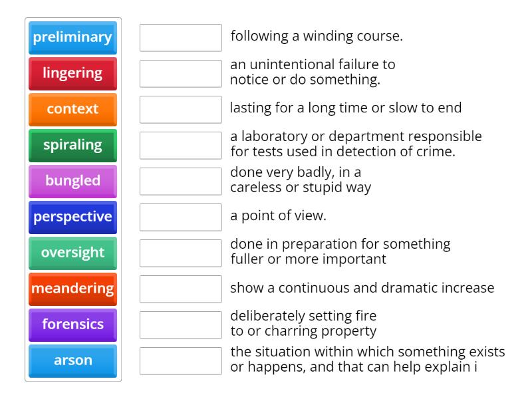532x399 pixels.
Task: Click answer box beside 'deliberately setting fire'
Action: 180,325
